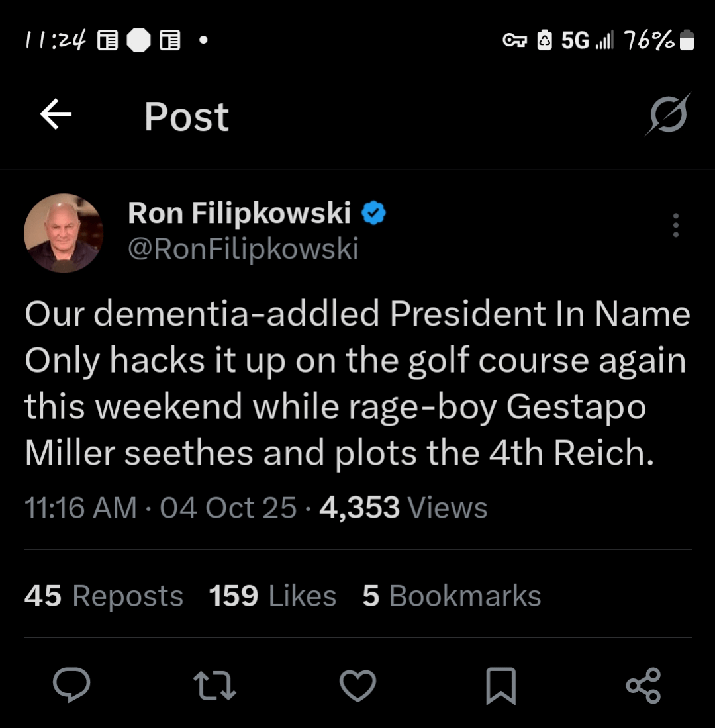715x728 pixels.
Task: Tap the 4,353 Views count
Action: coord(403,508)
